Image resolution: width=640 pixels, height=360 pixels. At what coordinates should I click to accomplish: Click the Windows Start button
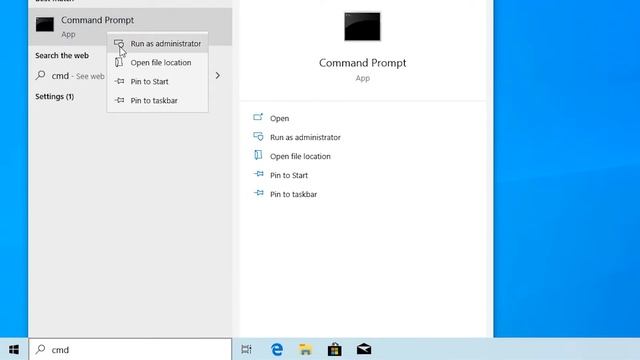point(14,349)
